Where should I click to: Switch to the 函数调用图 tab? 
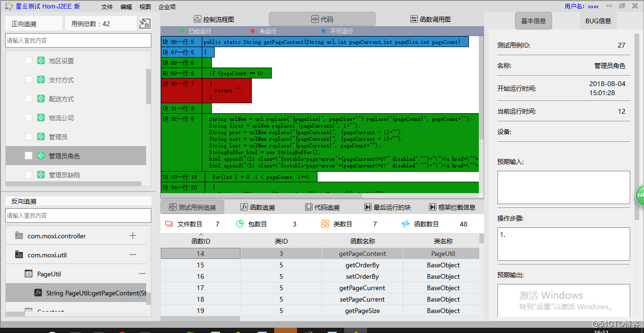pyautogui.click(x=431, y=20)
